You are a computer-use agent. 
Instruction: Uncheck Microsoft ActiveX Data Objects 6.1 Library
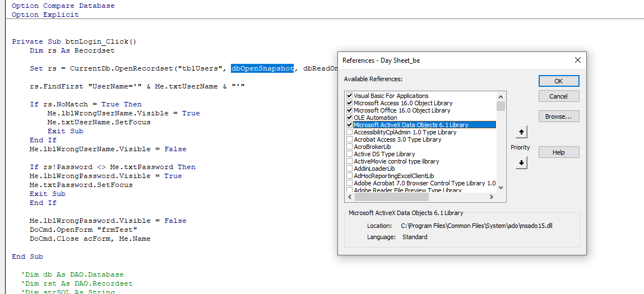[x=350, y=125]
